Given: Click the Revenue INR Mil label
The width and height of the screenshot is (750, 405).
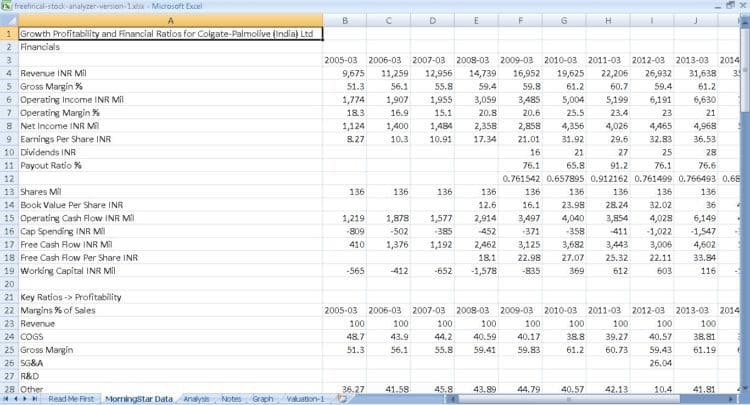Looking at the screenshot, I should point(53,73).
